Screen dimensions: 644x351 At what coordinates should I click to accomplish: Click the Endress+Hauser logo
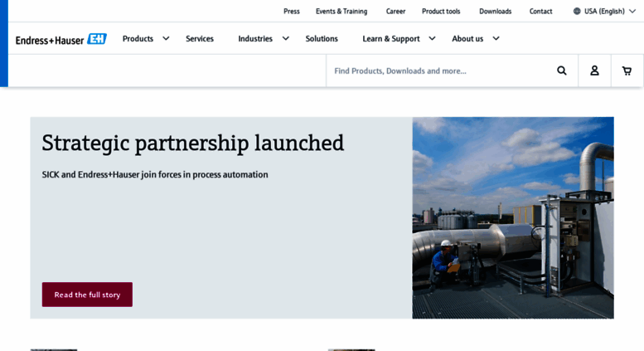61,39
